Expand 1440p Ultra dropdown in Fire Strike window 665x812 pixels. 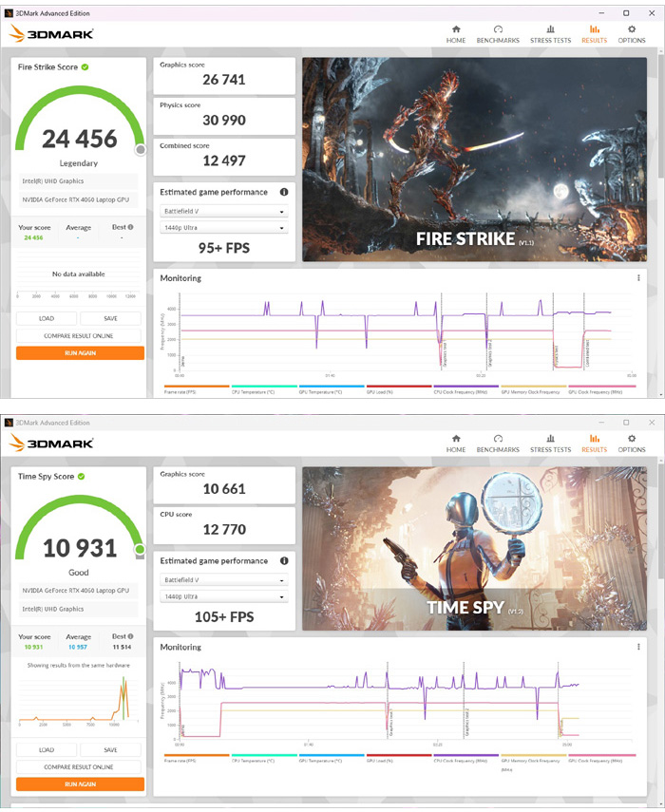click(x=223, y=228)
